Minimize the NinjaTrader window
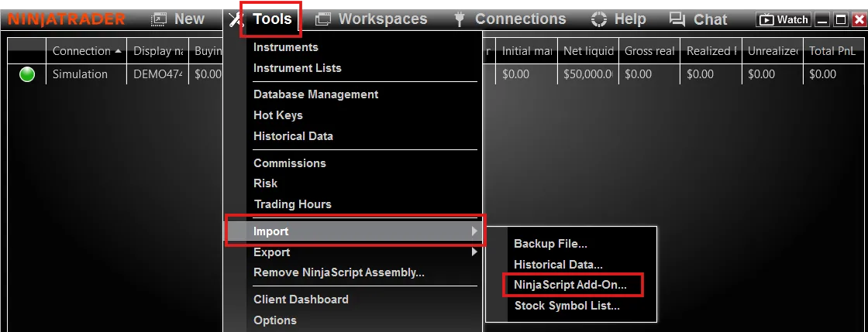This screenshot has height=332, width=868. [823, 20]
